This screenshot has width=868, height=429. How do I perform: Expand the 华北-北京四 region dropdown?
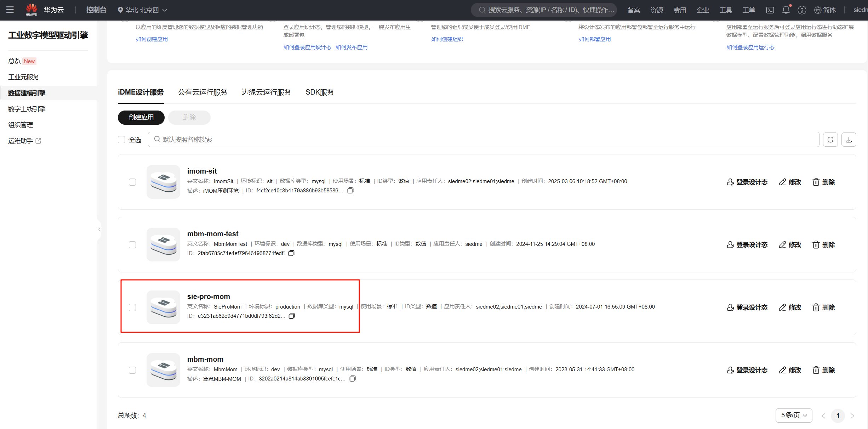click(142, 10)
